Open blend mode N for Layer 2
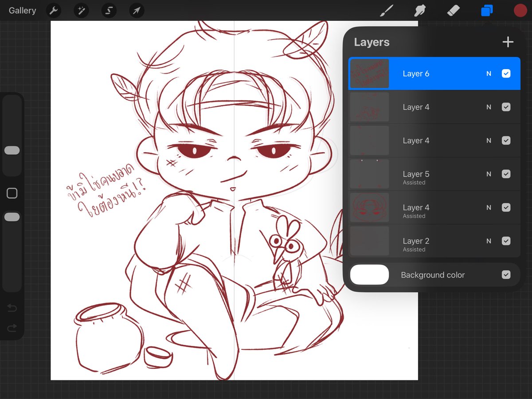The height and width of the screenshot is (399, 532). [489, 241]
